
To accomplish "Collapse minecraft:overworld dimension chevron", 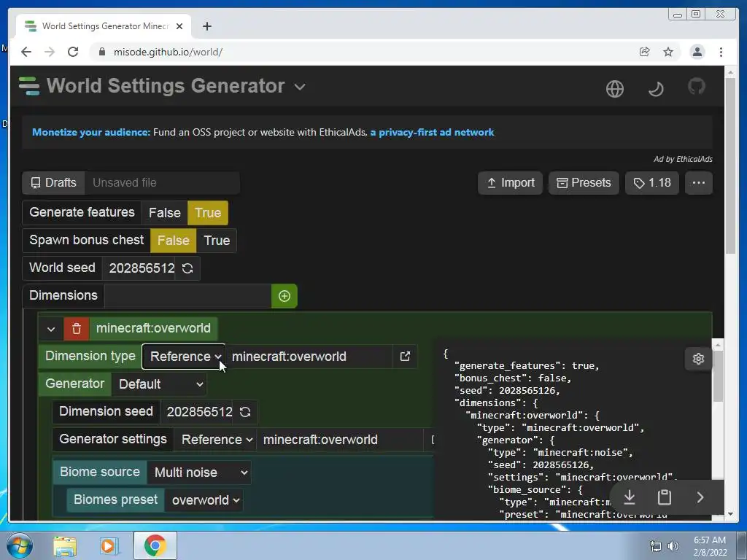I will (51, 329).
